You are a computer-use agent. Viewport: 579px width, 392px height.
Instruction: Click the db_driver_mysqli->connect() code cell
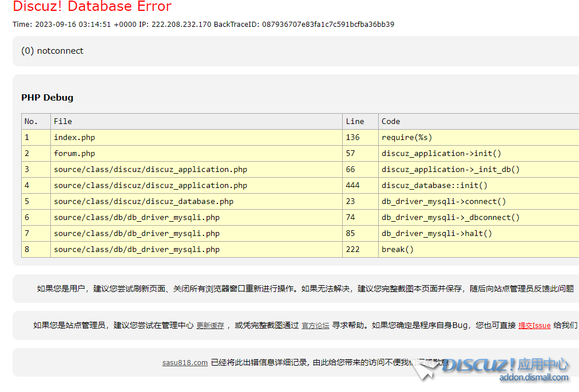coord(479,201)
